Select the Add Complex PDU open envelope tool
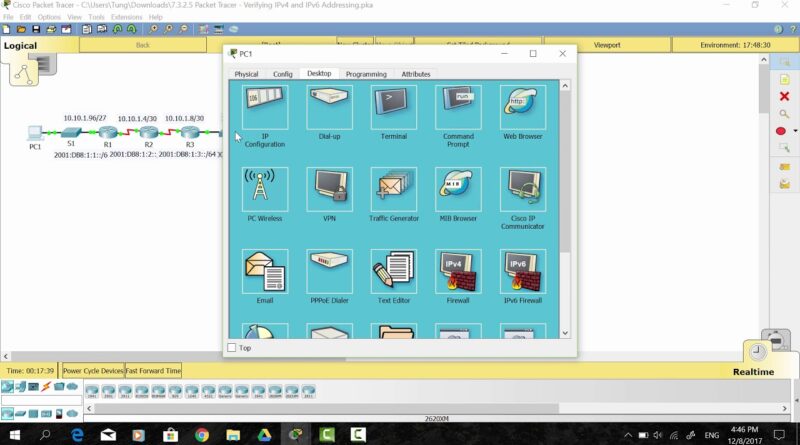 [785, 184]
